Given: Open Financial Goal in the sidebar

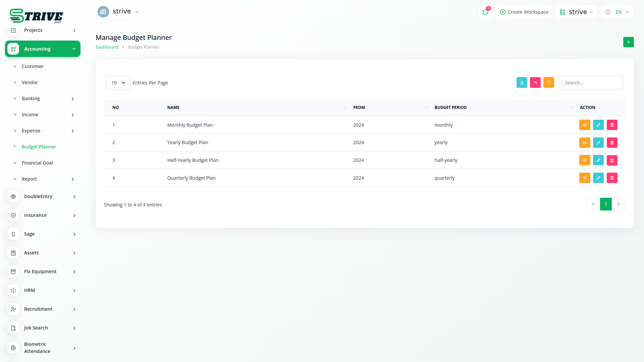Looking at the screenshot, I should (37, 163).
